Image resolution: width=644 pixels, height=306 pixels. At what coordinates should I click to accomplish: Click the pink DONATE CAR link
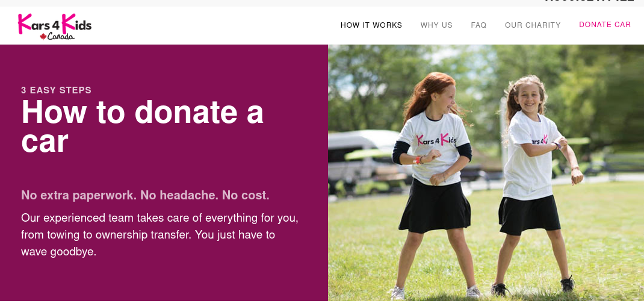point(604,25)
